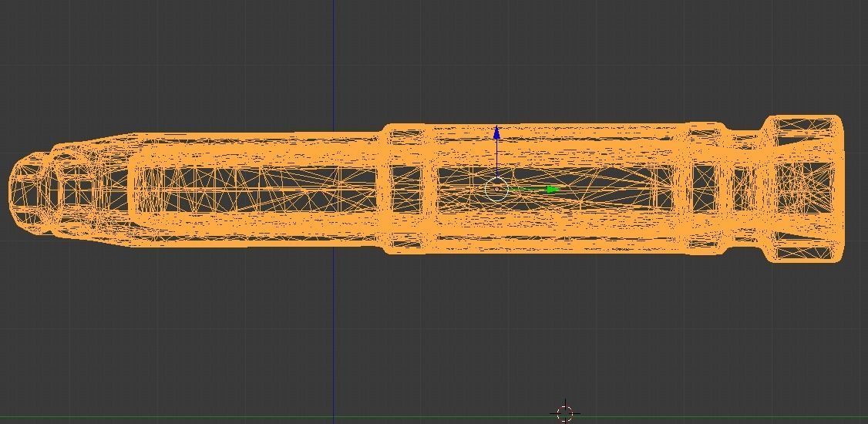Click the white circle at the gizmo origin
The width and height of the screenshot is (868, 424).
tap(496, 190)
